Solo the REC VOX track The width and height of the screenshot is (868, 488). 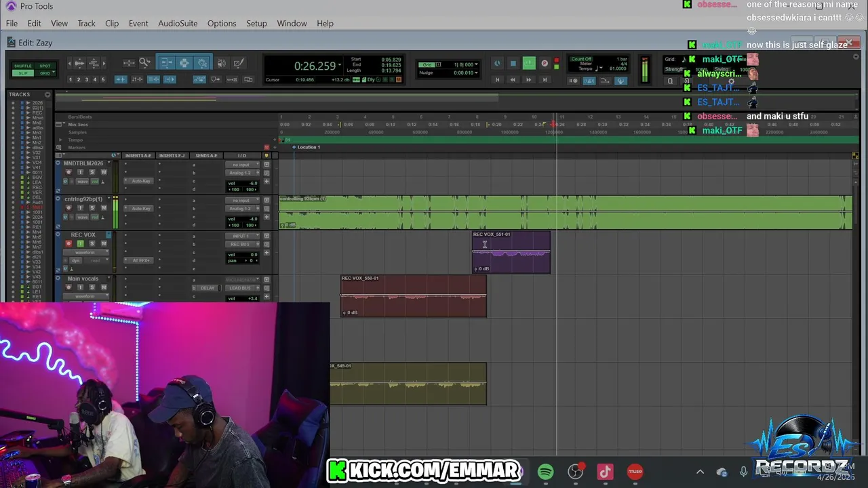point(92,243)
